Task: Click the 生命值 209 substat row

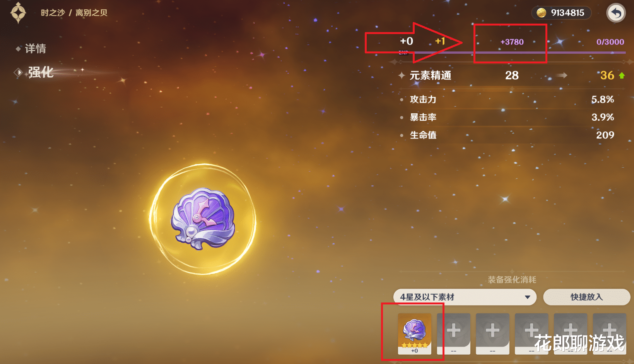Action: point(512,135)
